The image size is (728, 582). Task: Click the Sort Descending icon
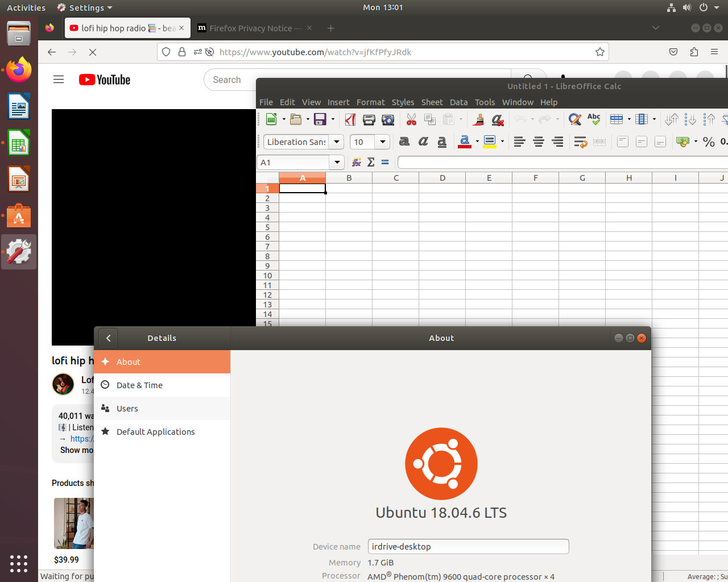click(x=709, y=119)
